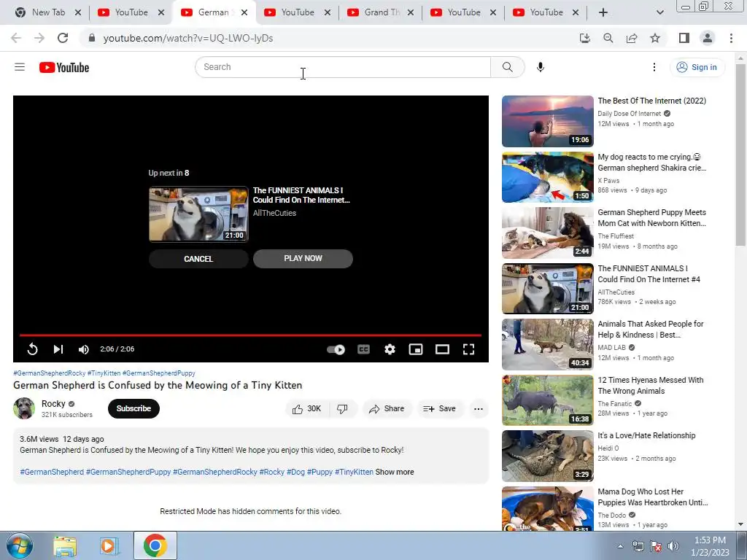Viewport: 747px width, 560px height.
Task: Click the system tray volume speaker icon
Action: 673,546
